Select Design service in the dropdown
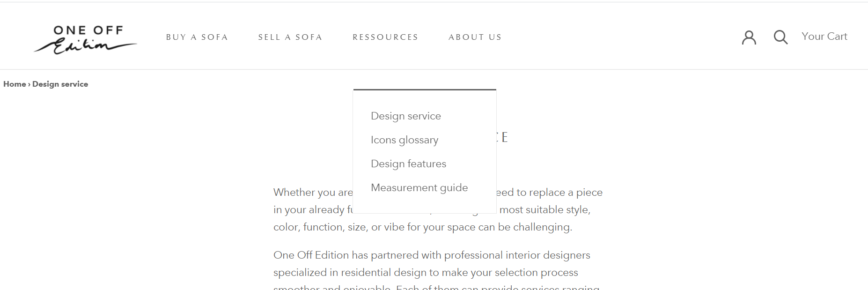Viewport: 868px width, 290px height. point(406,116)
